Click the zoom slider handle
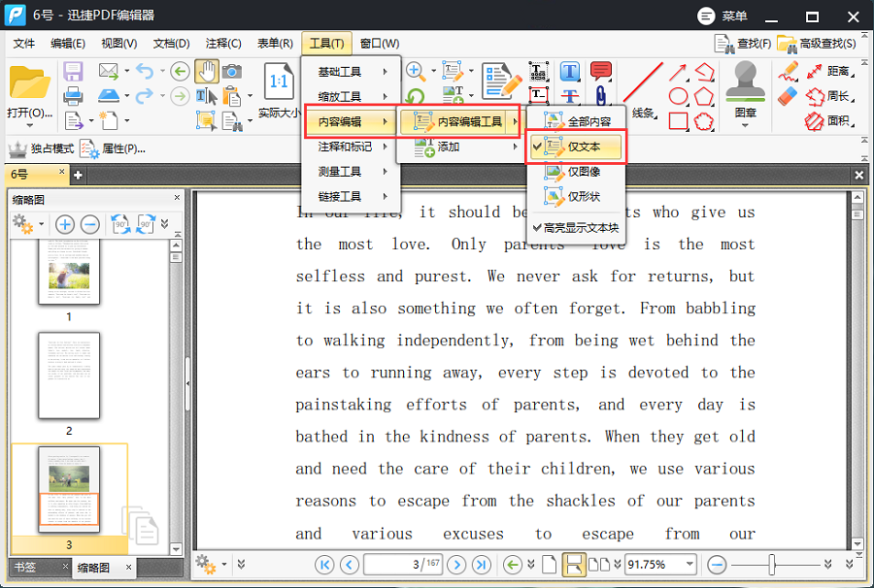Screen dimensions: 874x588 (x=772, y=565)
